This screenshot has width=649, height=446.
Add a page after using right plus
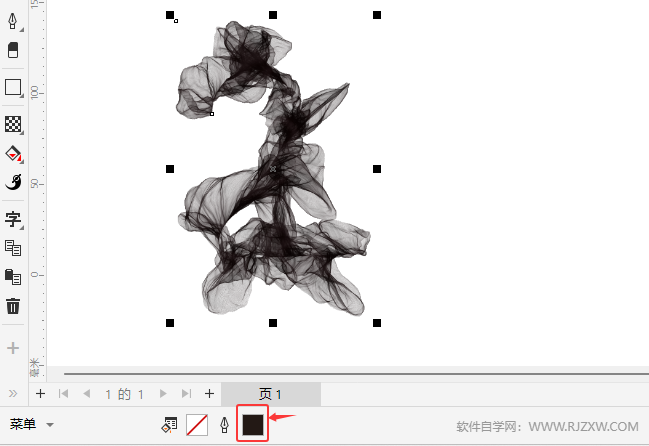point(209,393)
